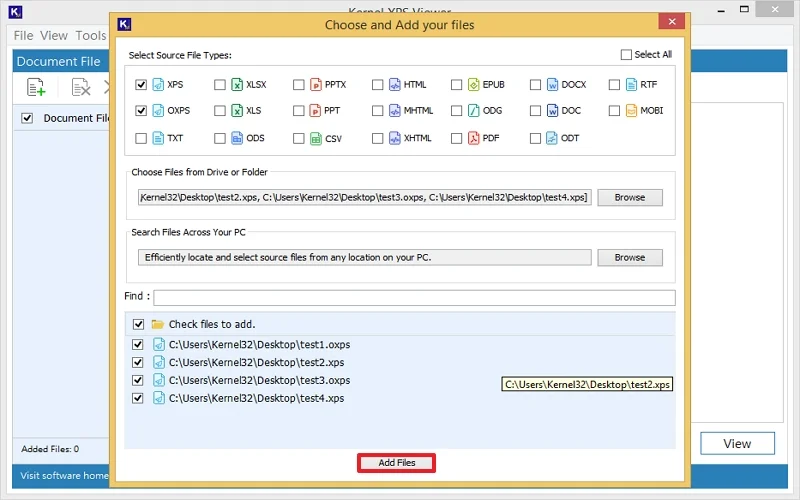Screen dimensions: 800x500
Task: Open the File menu
Action: 23,36
